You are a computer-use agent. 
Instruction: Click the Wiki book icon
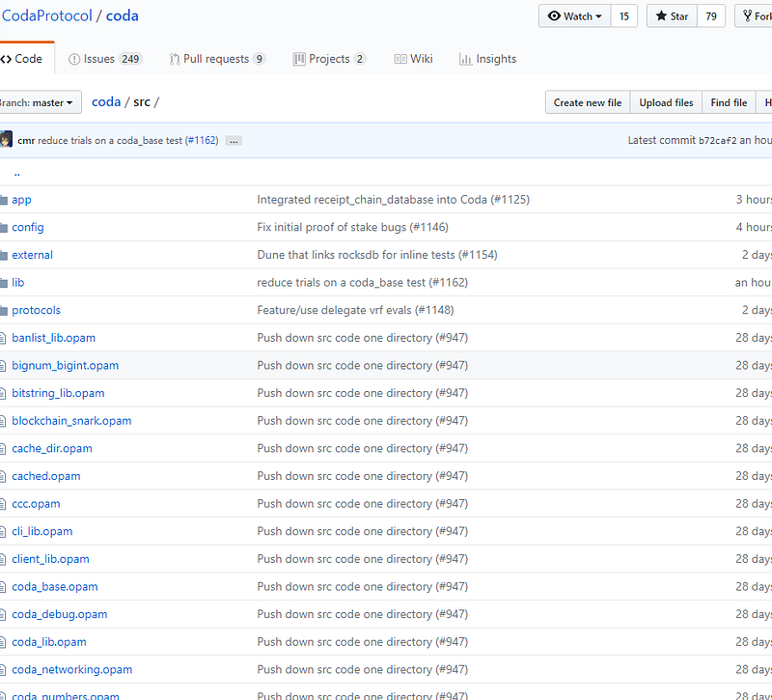(x=400, y=59)
